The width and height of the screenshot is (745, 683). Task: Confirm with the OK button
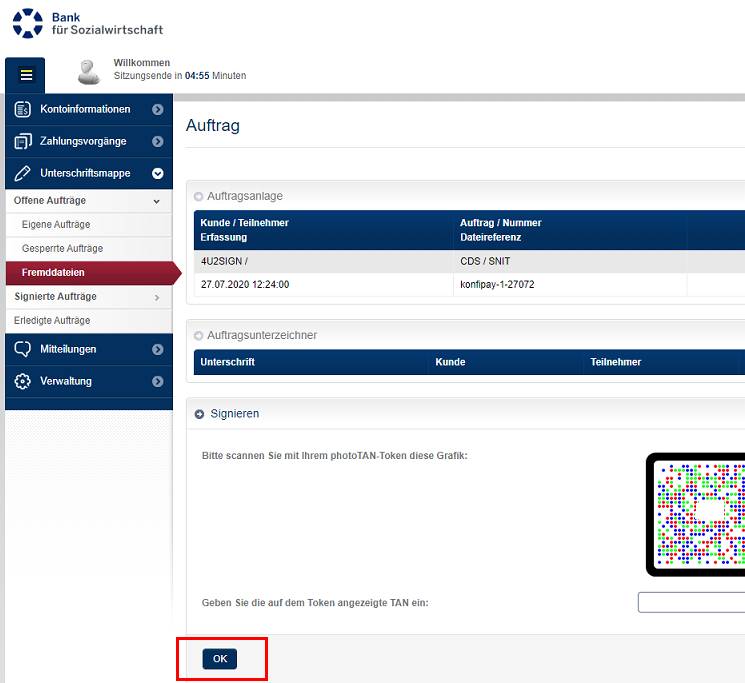[220, 659]
